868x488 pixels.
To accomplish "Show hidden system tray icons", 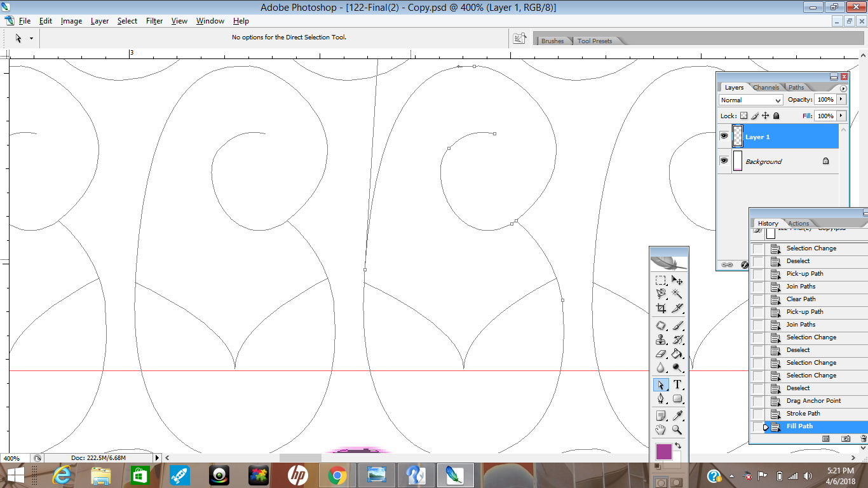I will (x=732, y=475).
